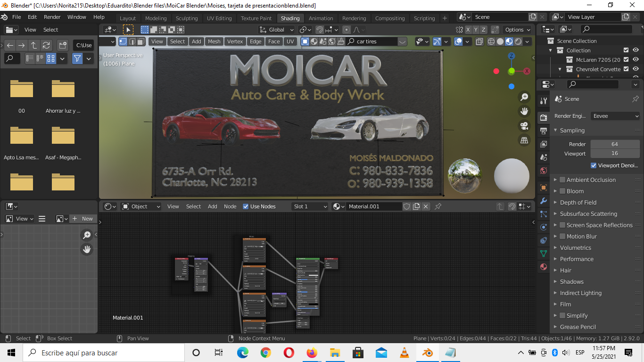
Task: Open the Node menu in shader editor
Action: [230, 206]
